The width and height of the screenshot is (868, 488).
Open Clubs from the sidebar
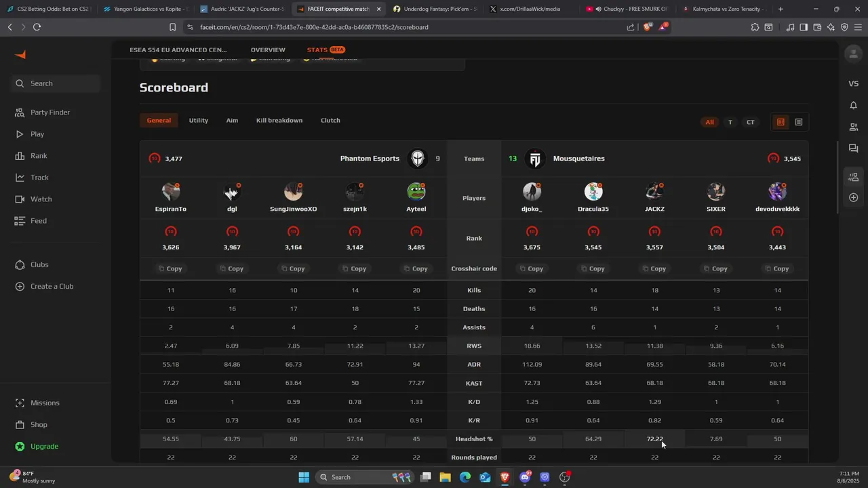(x=39, y=265)
